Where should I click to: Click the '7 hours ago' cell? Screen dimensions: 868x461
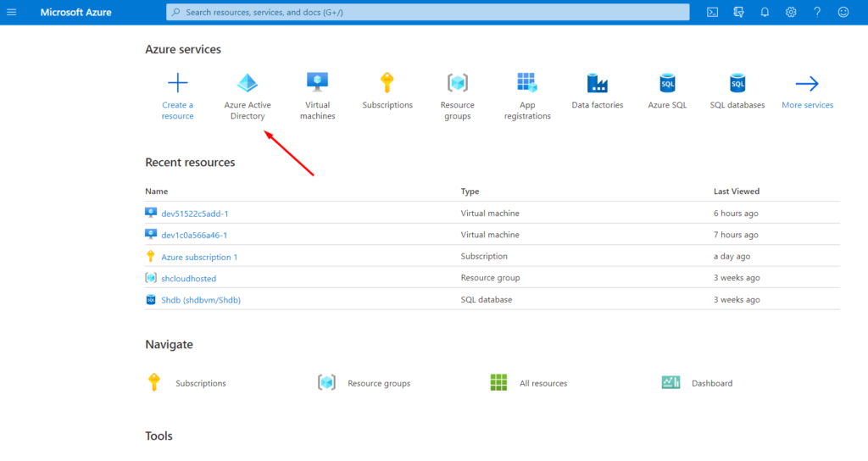(x=736, y=235)
